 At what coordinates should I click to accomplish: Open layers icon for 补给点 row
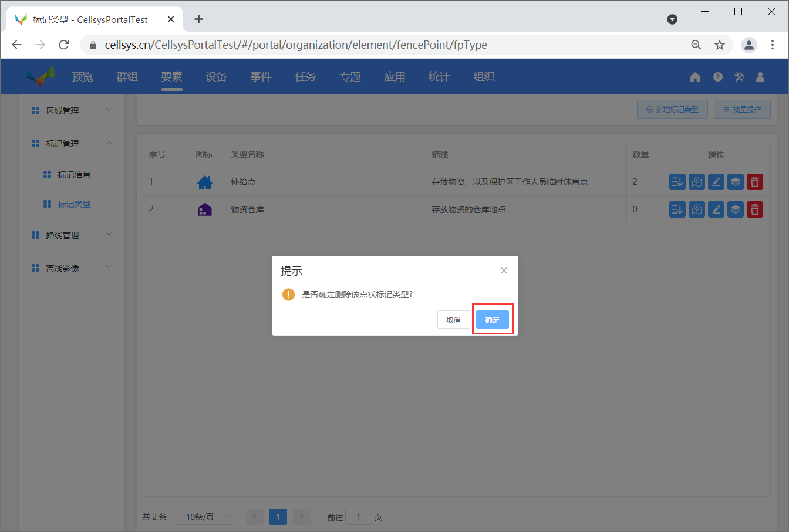tap(736, 182)
